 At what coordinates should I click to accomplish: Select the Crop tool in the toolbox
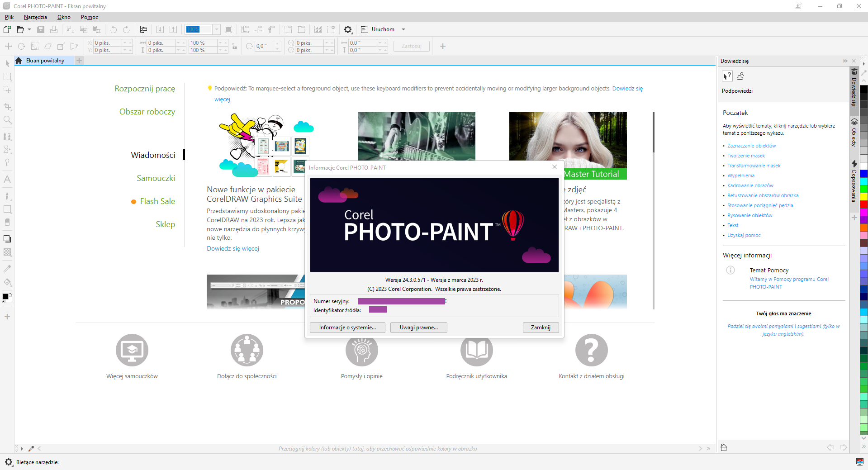coord(7,106)
